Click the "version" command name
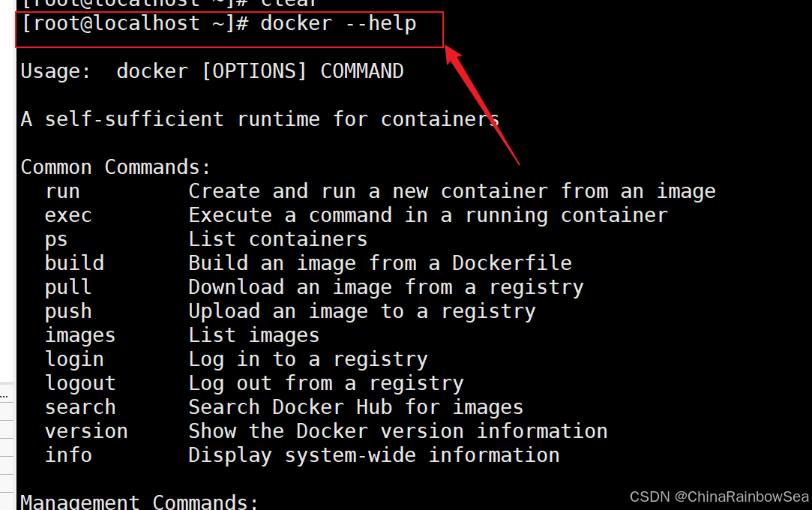Image resolution: width=812 pixels, height=510 pixels. click(86, 431)
